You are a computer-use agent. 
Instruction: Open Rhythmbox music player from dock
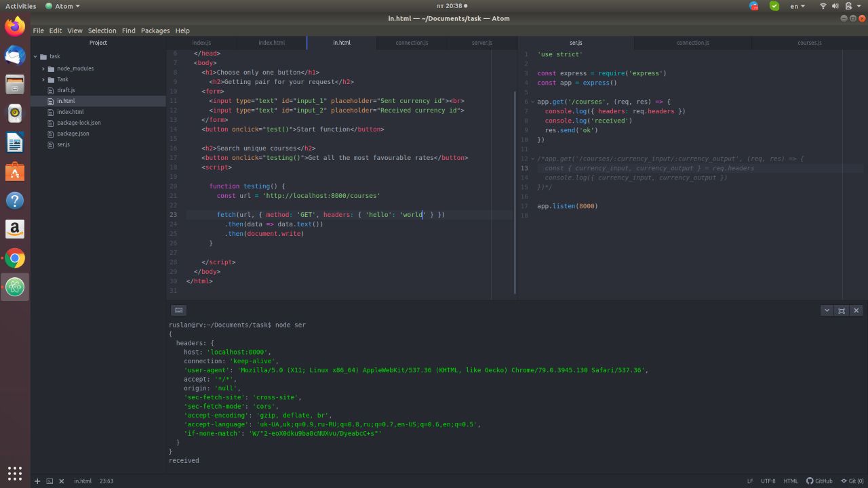(x=15, y=114)
